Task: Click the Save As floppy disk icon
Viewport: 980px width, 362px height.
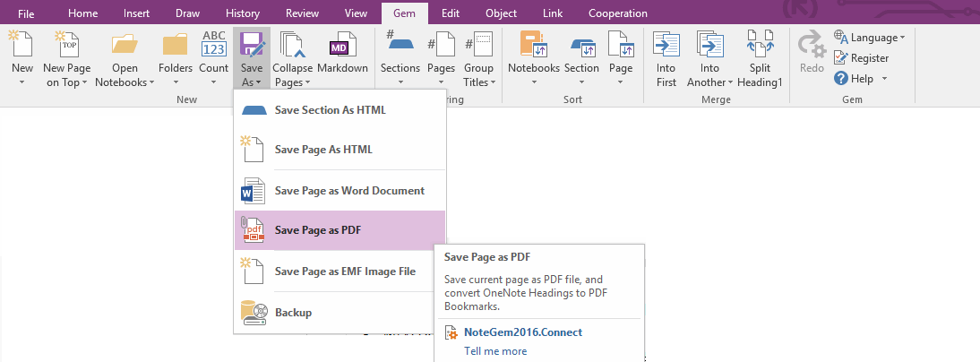Action: click(x=252, y=44)
